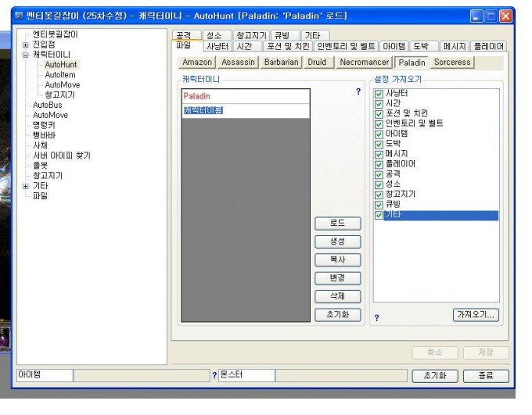Uncheck the 사냥터 checkbox

pyautogui.click(x=379, y=94)
